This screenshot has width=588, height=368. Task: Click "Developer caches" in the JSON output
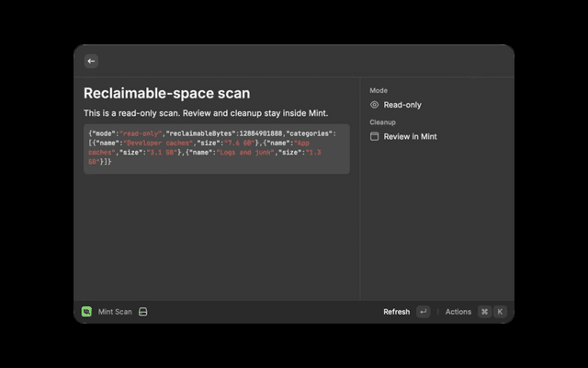157,144
